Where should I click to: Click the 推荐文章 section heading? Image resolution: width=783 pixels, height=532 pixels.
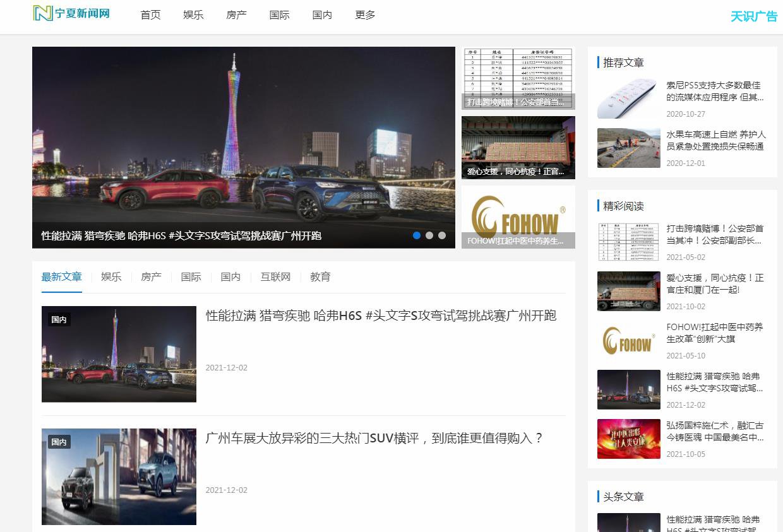click(623, 62)
